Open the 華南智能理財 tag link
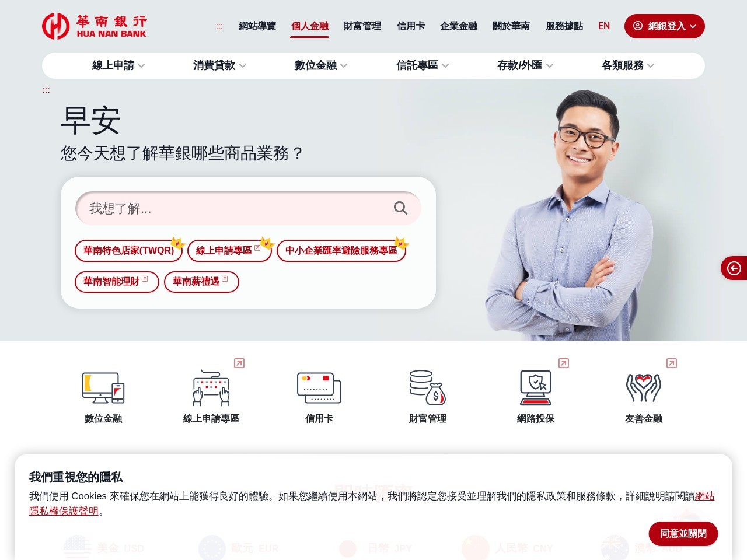The image size is (747, 560). point(117,282)
